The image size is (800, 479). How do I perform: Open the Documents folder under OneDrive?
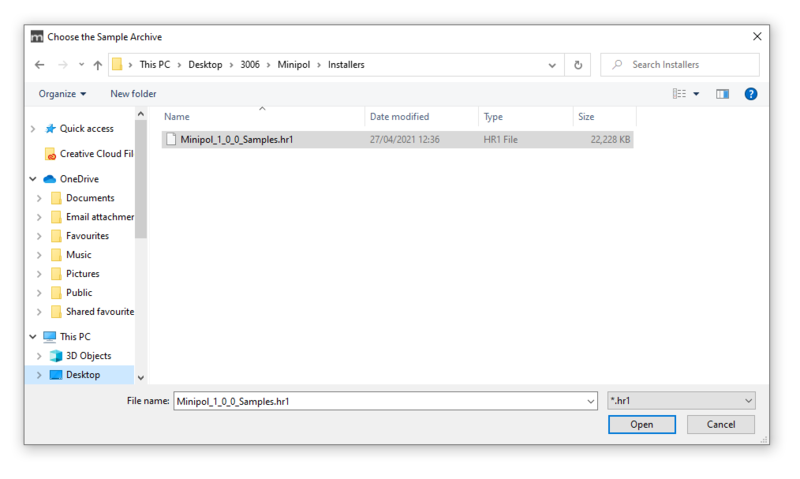[90, 198]
